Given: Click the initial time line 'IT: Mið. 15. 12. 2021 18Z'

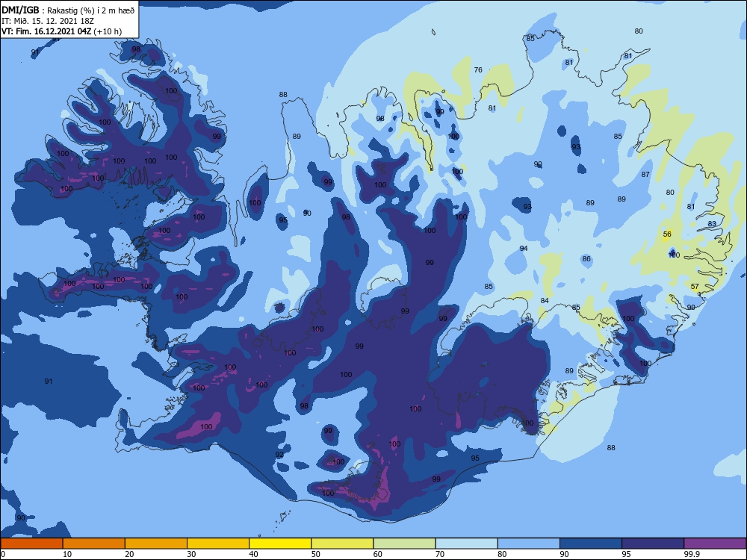Looking at the screenshot, I should point(48,22).
